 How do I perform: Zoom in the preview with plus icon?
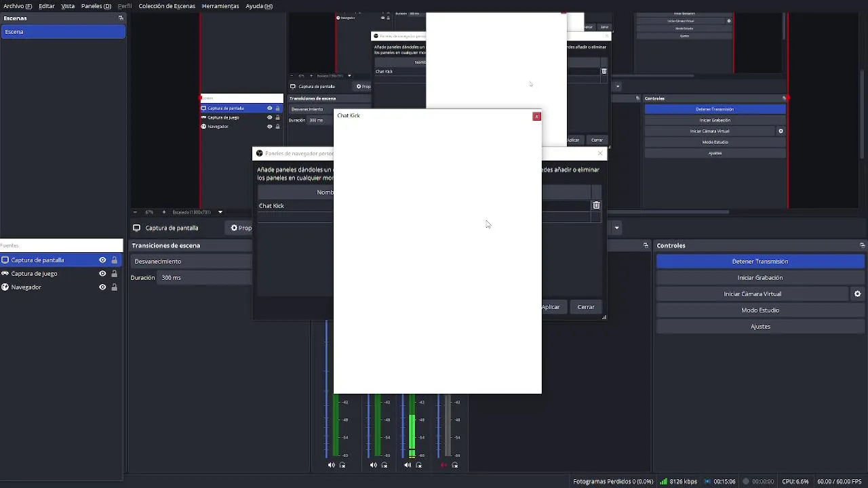[163, 212]
